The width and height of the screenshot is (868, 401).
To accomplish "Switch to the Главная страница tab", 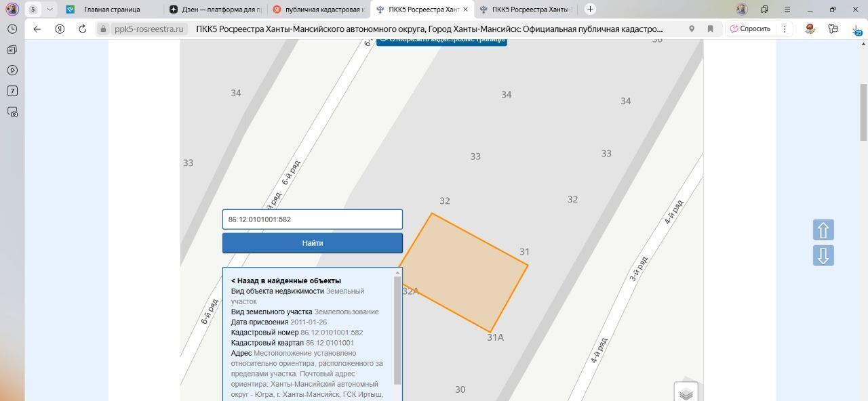I will tap(112, 9).
